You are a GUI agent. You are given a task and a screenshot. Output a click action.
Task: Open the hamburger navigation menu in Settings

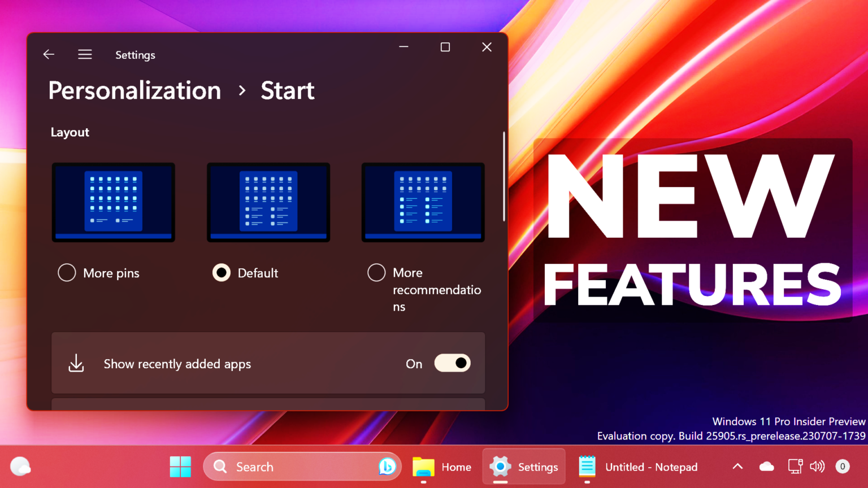pos(85,54)
